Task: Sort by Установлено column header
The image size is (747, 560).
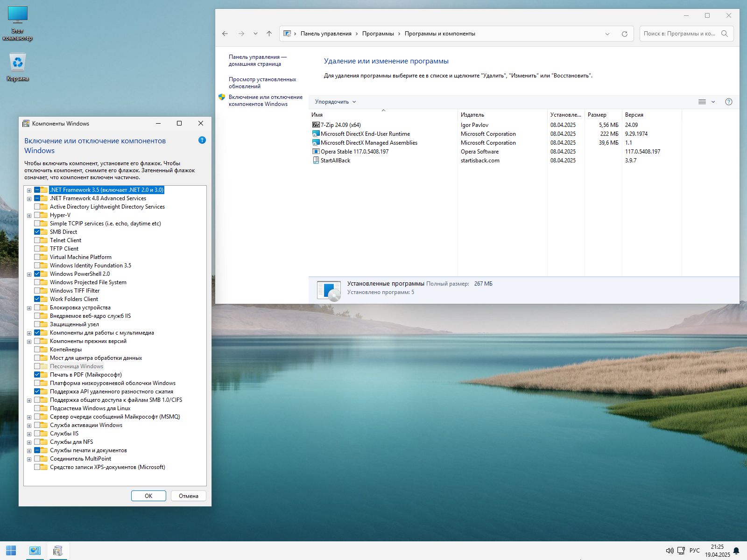Action: (x=566, y=114)
